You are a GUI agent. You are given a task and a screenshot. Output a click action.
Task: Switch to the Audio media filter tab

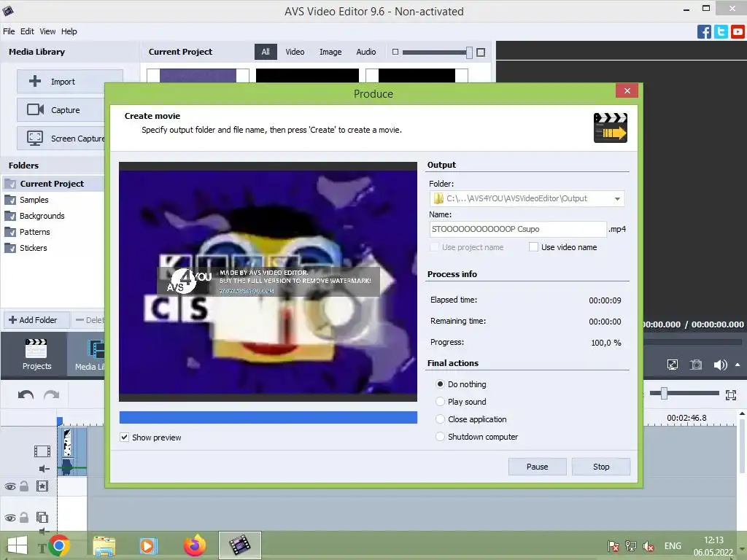point(366,52)
